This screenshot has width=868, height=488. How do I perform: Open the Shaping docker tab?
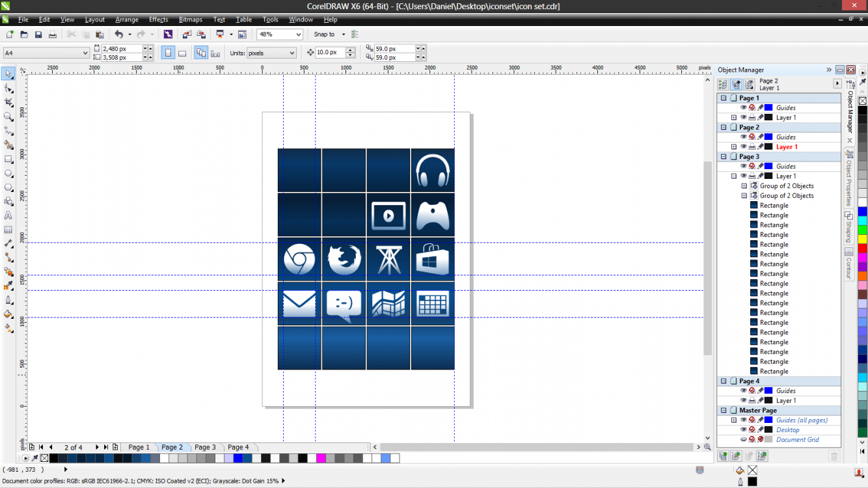849,226
